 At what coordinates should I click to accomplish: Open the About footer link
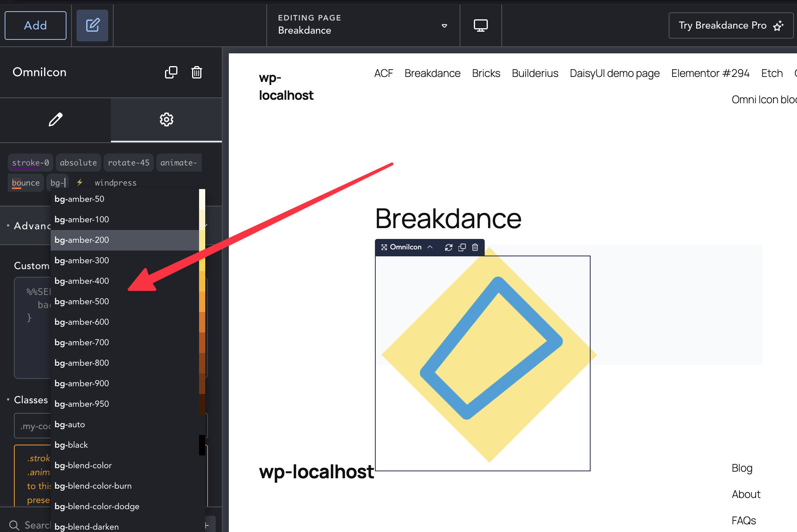point(746,494)
